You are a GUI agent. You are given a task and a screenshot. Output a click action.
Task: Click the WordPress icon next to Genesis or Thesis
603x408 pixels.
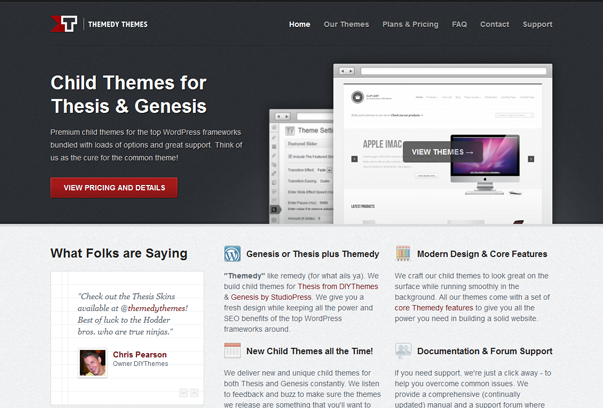click(232, 254)
